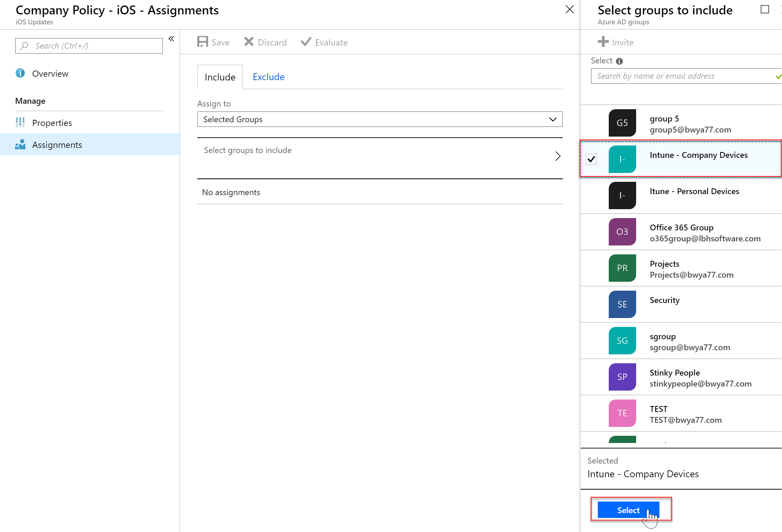Screen dimensions: 782x532
Task: Click the Invite plus icon
Action: 603,42
